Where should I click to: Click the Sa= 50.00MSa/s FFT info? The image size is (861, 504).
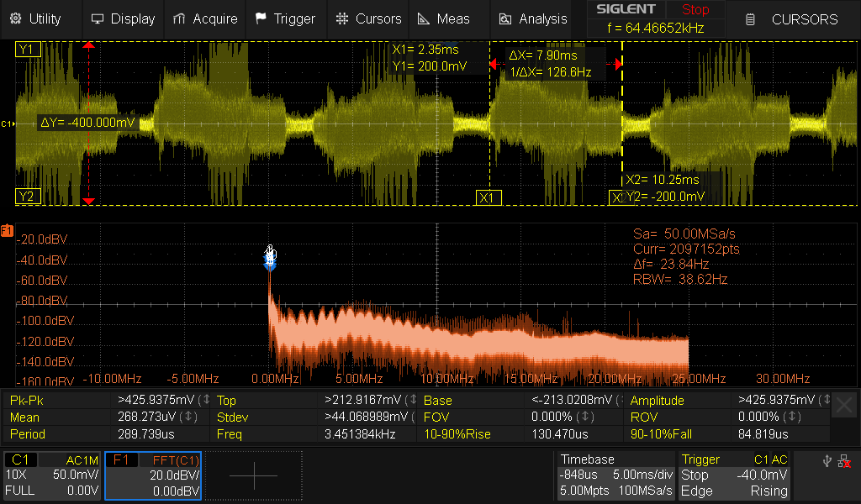(x=684, y=234)
